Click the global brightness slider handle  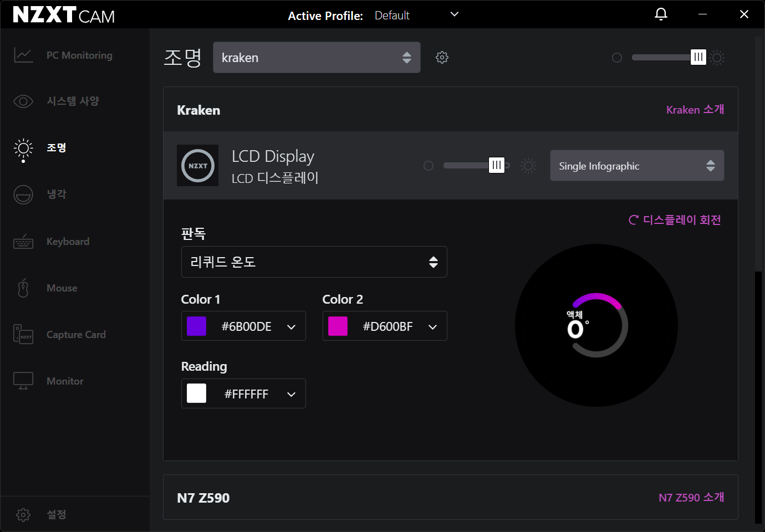click(698, 57)
